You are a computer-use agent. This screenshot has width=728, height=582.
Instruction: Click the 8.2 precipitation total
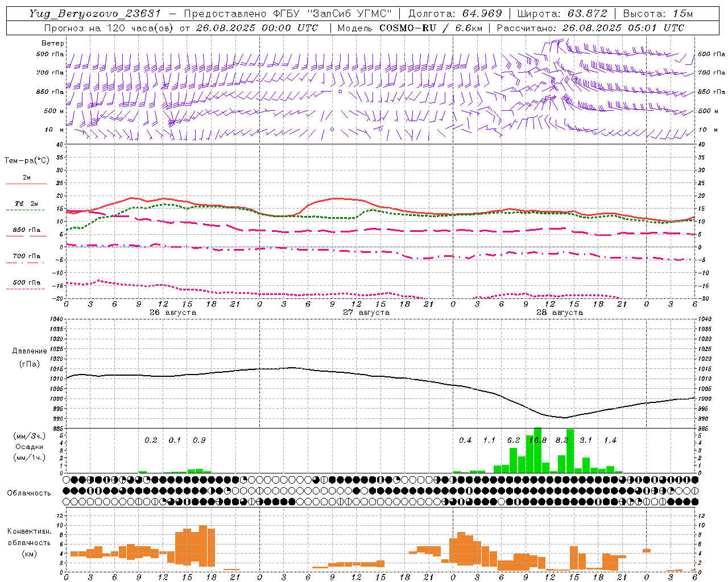(562, 440)
